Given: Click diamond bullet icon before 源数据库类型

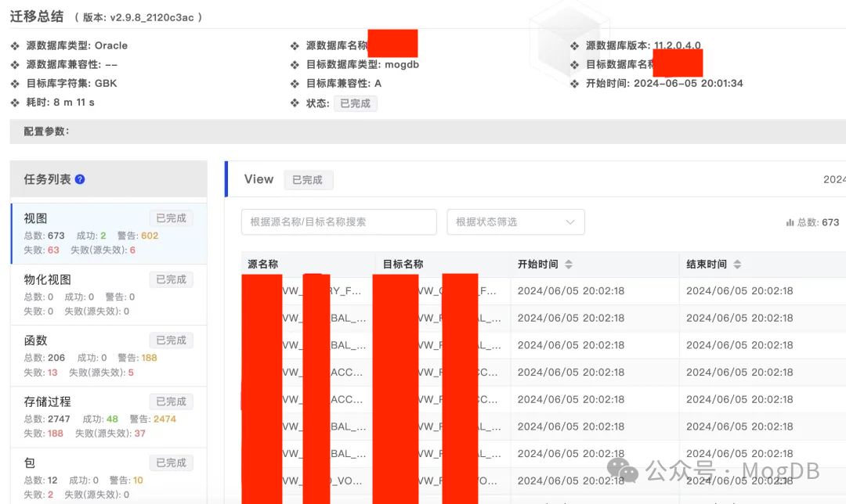Looking at the screenshot, I should click(15, 46).
